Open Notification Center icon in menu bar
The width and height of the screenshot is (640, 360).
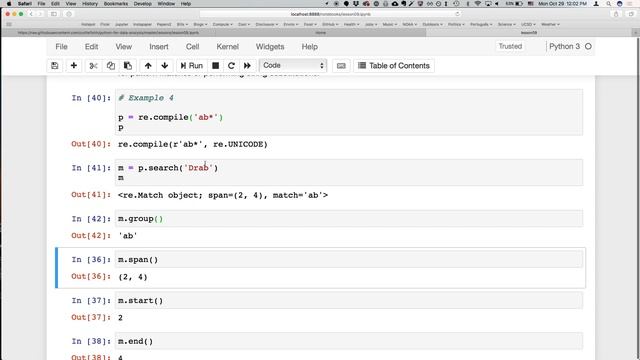click(x=629, y=3)
